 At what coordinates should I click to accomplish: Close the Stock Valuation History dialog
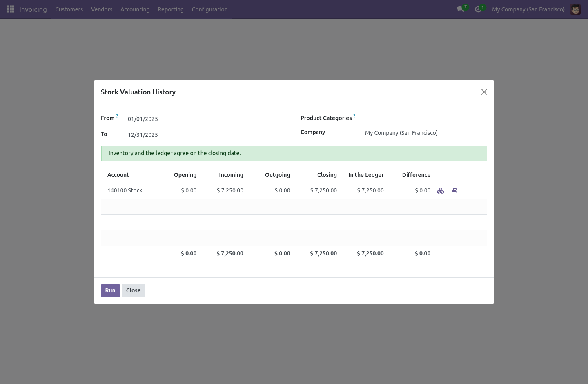click(484, 92)
